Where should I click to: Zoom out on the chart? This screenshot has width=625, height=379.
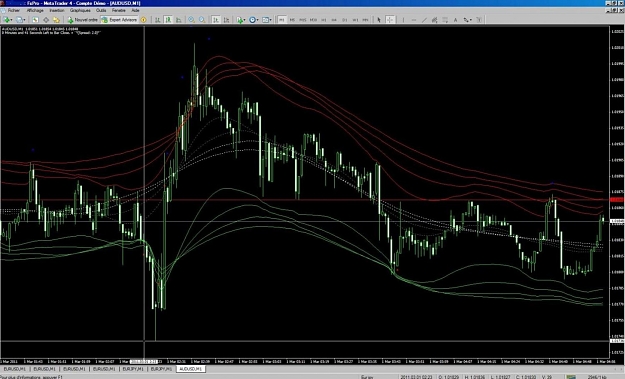[202, 20]
